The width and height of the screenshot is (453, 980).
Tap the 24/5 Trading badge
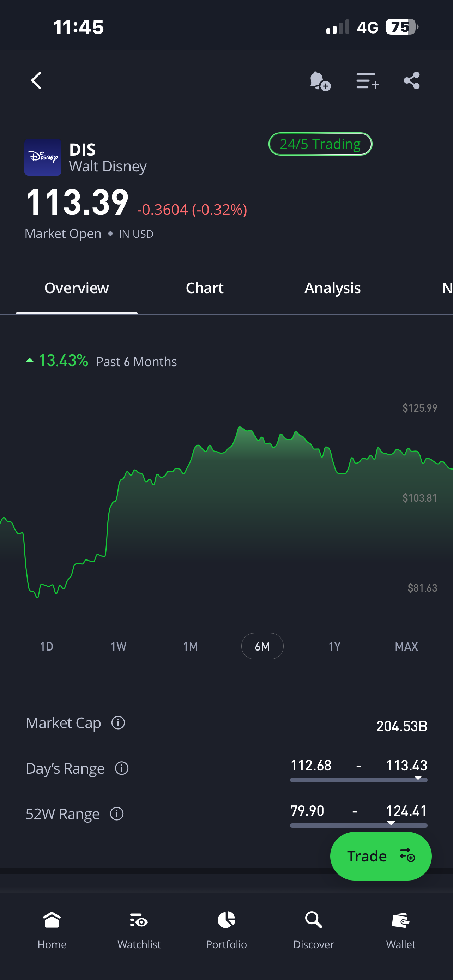coord(320,144)
